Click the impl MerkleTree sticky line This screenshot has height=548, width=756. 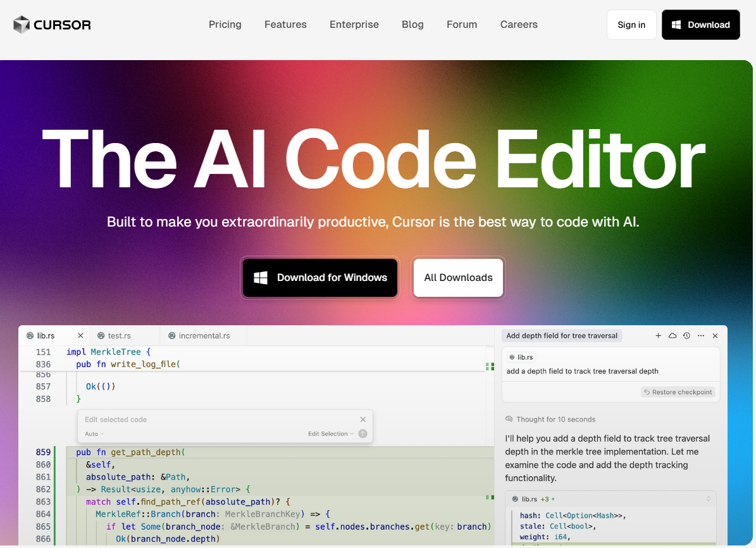[x=109, y=352]
